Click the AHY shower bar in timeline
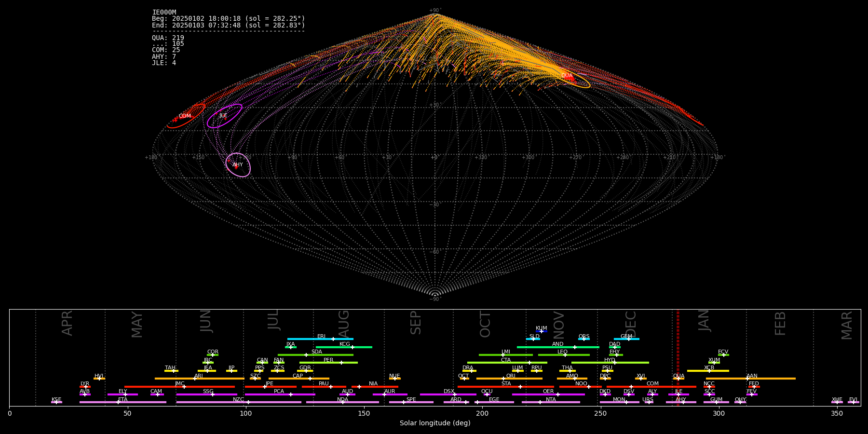The image size is (868, 434). [681, 402]
